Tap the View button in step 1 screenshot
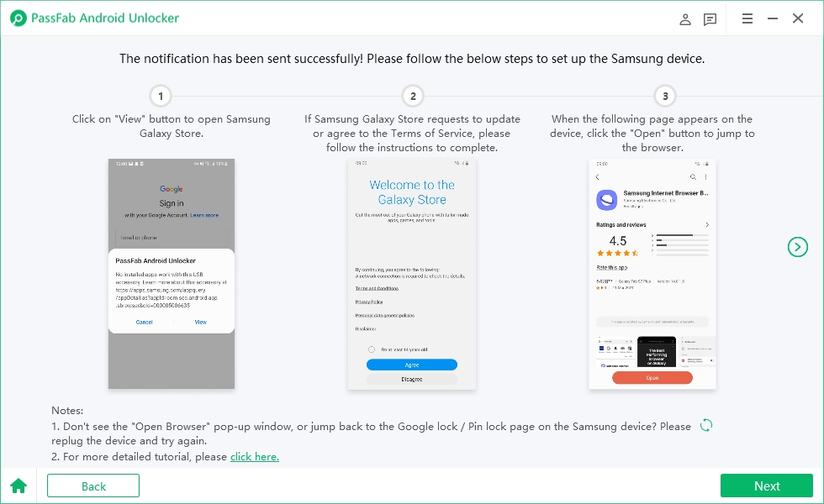 (x=202, y=322)
